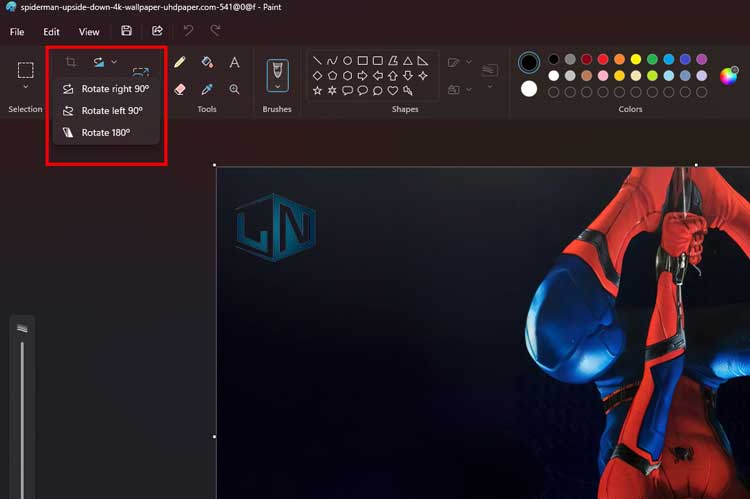This screenshot has width=750, height=499.
Task: Click the Undo arrow
Action: pos(188,31)
